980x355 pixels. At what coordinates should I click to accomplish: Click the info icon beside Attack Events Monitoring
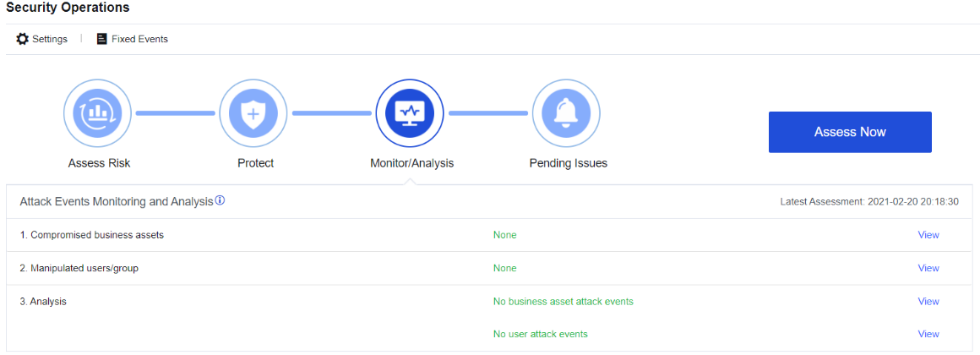(x=220, y=201)
